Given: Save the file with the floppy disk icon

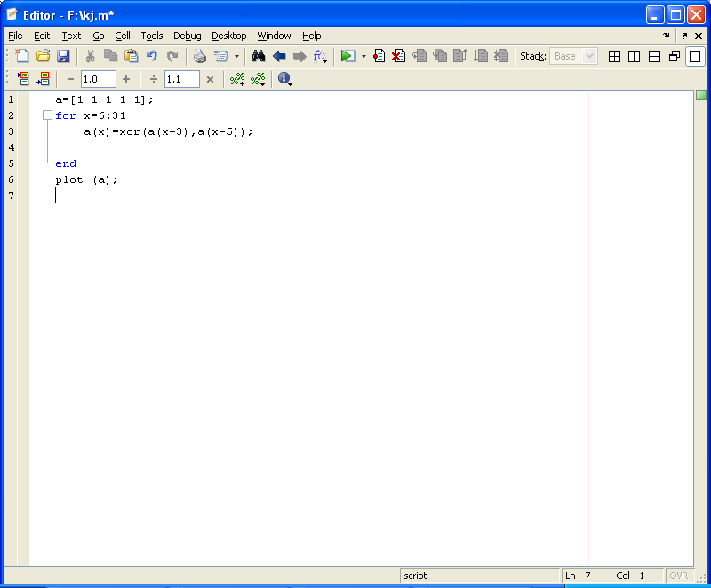Looking at the screenshot, I should coord(63,56).
